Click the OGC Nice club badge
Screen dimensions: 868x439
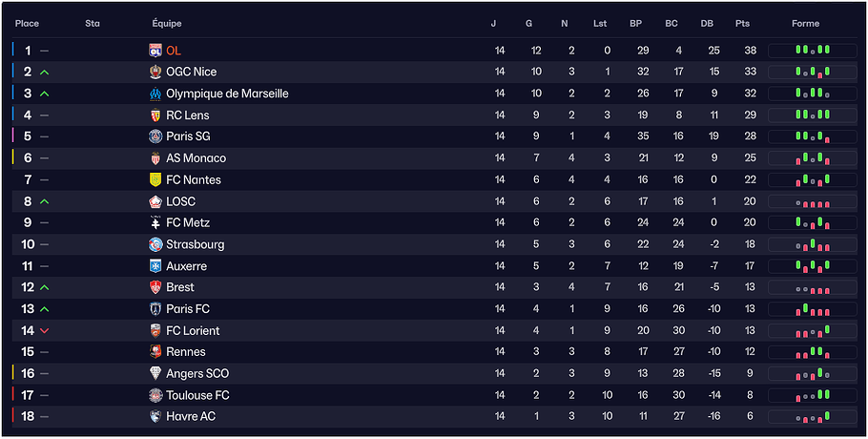[x=155, y=73]
